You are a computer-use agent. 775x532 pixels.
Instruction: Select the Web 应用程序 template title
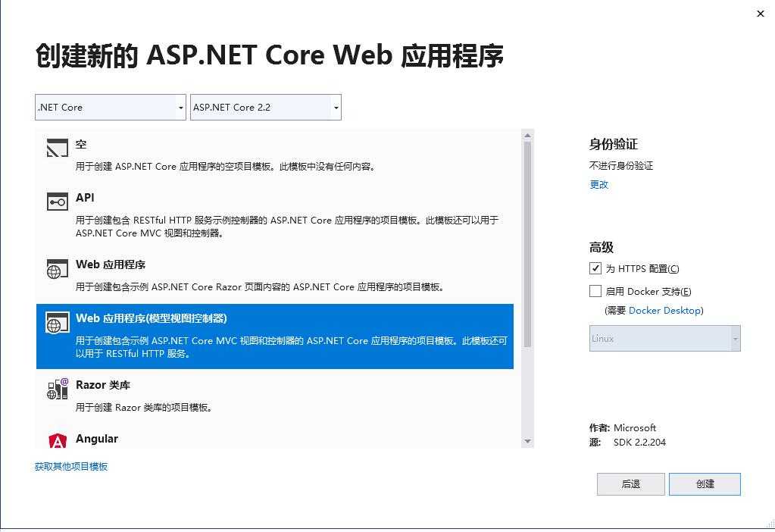click(x=111, y=264)
